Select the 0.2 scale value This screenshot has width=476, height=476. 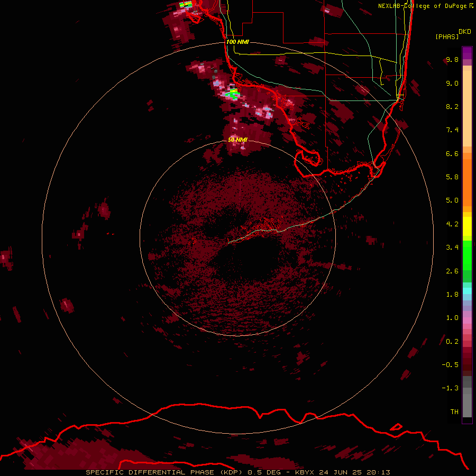452,342
